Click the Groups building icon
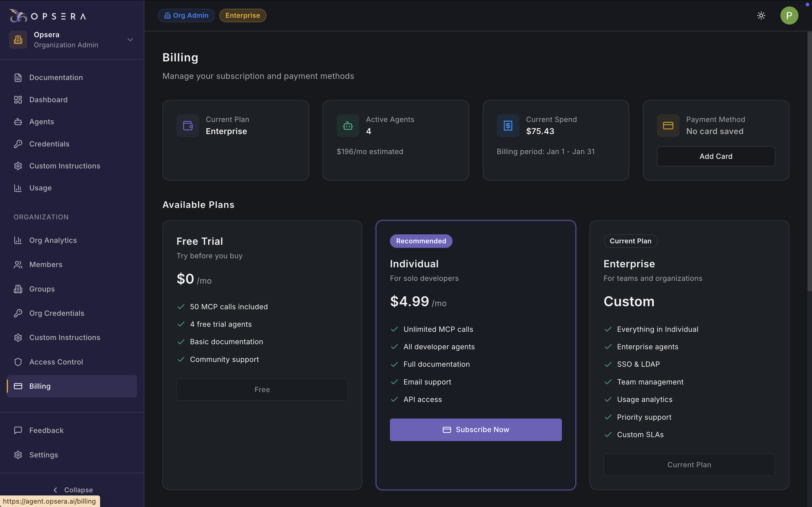The height and width of the screenshot is (507, 812). pyautogui.click(x=18, y=289)
